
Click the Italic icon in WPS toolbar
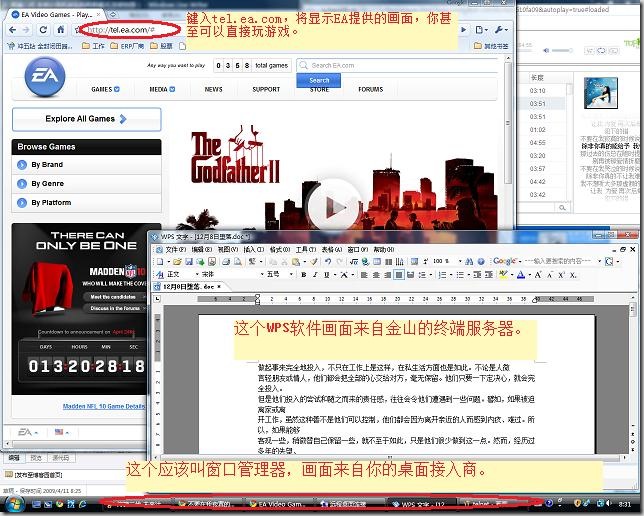coord(314,274)
